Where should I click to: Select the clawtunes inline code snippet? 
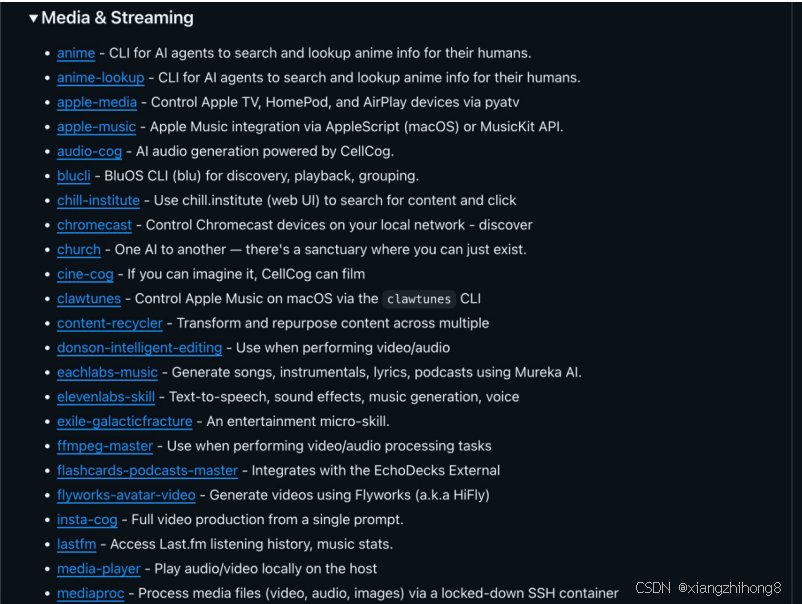click(x=419, y=298)
